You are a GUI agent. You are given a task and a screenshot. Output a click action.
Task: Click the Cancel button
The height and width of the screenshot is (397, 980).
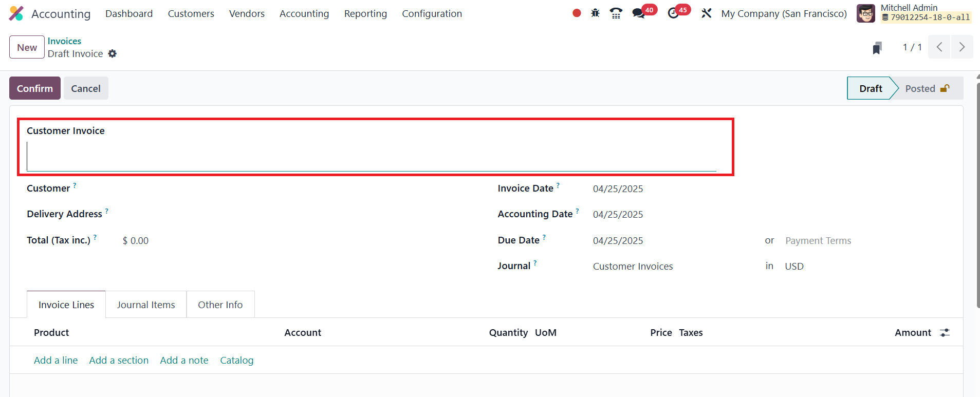click(x=86, y=88)
